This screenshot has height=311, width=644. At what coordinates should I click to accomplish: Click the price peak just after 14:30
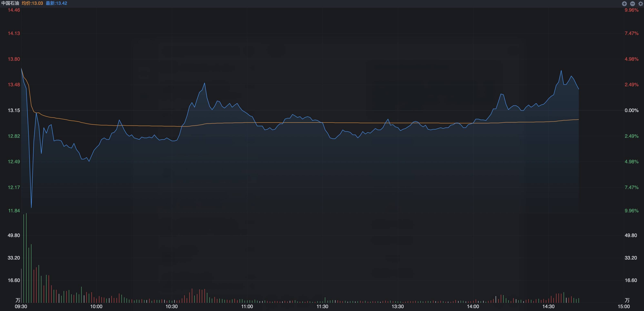pos(561,71)
